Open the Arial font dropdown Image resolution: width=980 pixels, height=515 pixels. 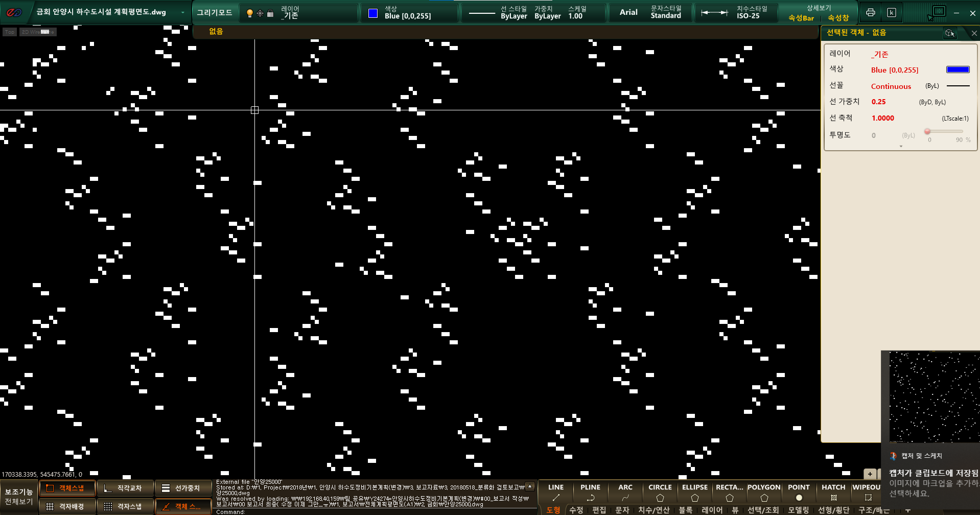[628, 12]
